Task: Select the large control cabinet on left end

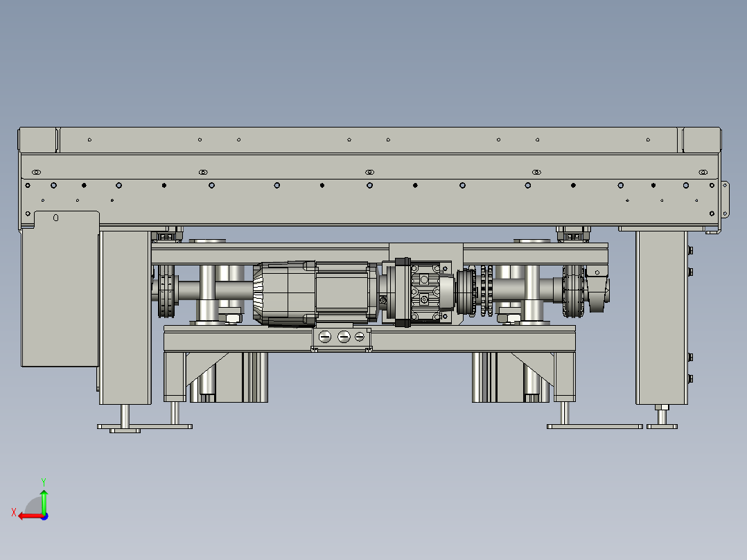Action: (x=60, y=289)
